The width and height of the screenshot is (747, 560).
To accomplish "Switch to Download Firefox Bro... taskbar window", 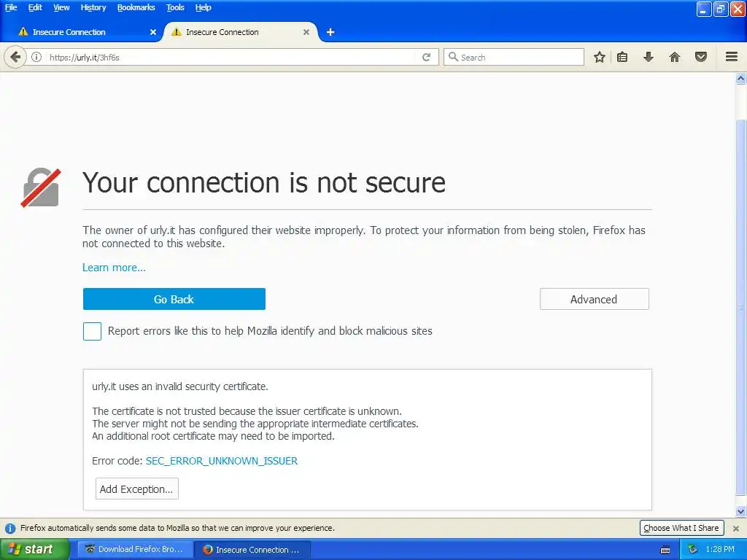I will click(x=135, y=550).
